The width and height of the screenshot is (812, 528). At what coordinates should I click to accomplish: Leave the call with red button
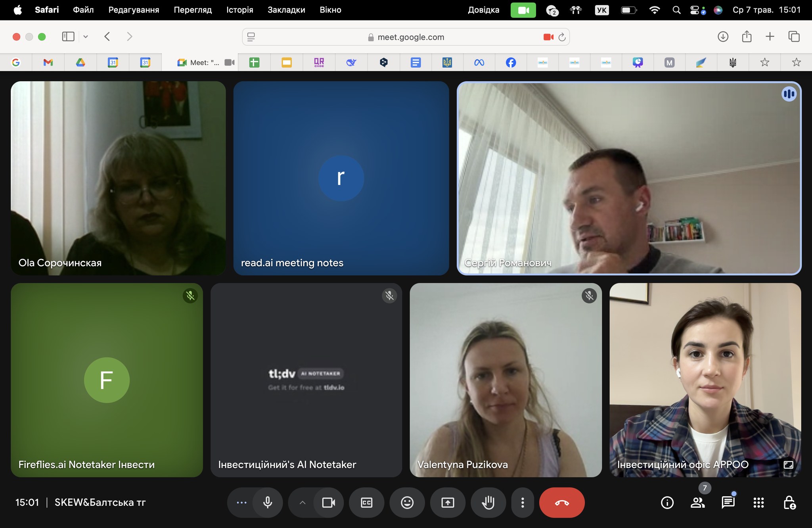pyautogui.click(x=561, y=503)
